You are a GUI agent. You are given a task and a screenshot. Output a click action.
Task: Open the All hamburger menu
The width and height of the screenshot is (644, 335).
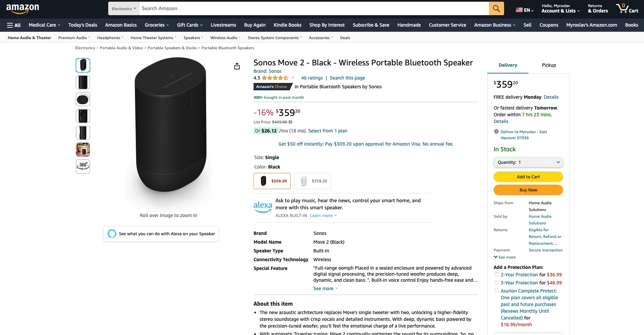tap(14, 25)
